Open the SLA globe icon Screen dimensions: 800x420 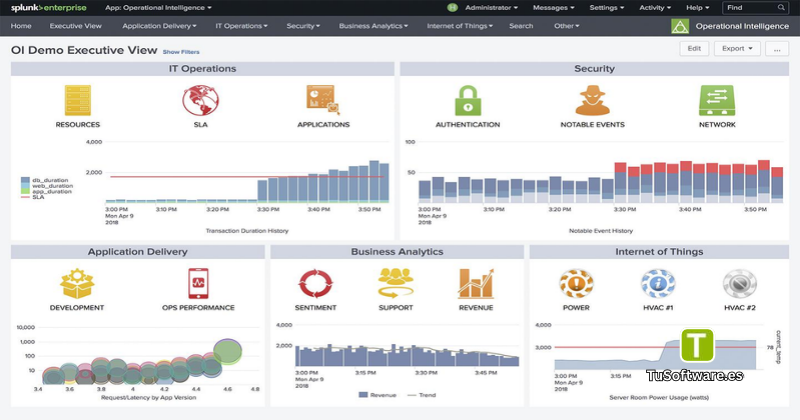pyautogui.click(x=201, y=100)
